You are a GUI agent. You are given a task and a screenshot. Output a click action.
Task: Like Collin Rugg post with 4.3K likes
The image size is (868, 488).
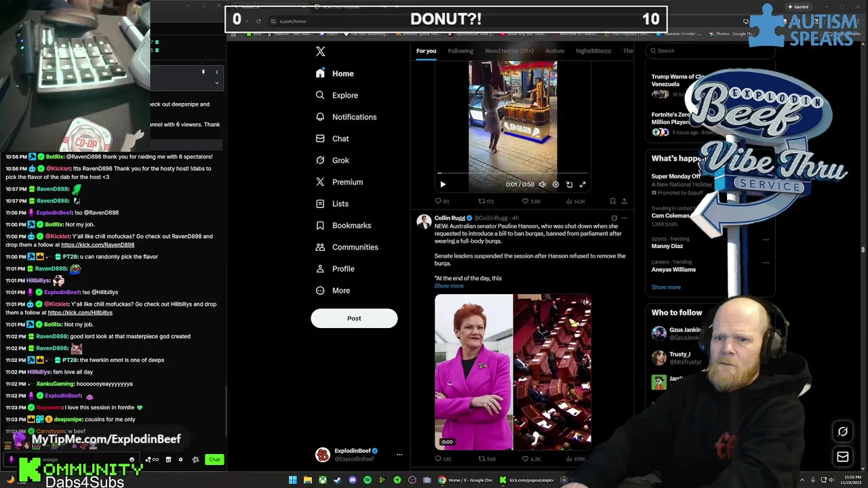pyautogui.click(x=531, y=459)
